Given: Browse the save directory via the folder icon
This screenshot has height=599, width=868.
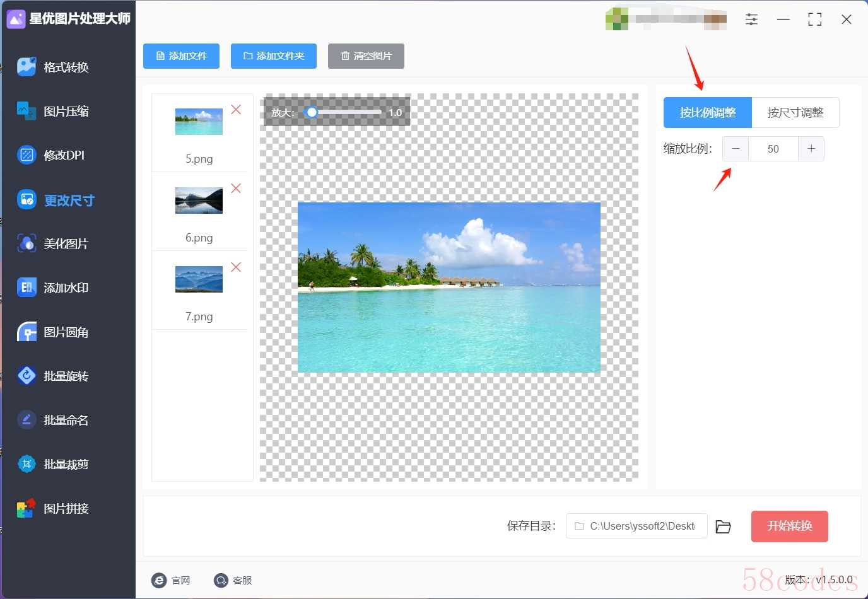Looking at the screenshot, I should [723, 526].
